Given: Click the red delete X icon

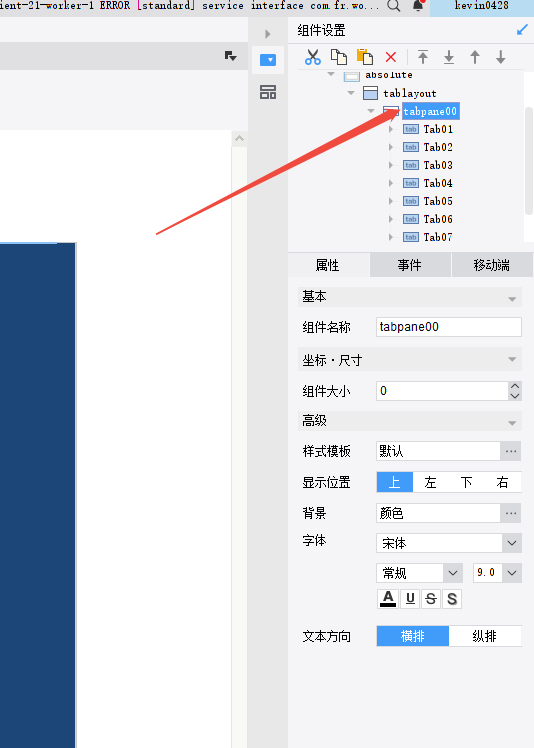Looking at the screenshot, I should (x=391, y=57).
